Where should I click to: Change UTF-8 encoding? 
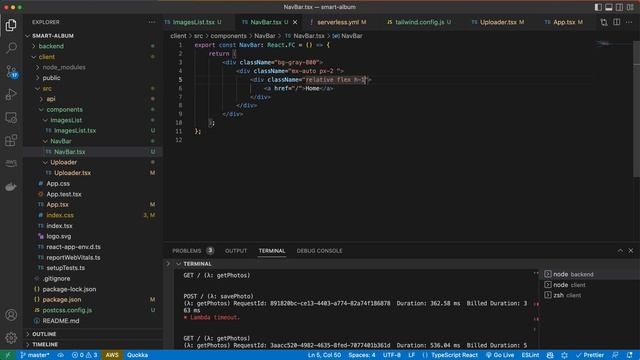391,355
